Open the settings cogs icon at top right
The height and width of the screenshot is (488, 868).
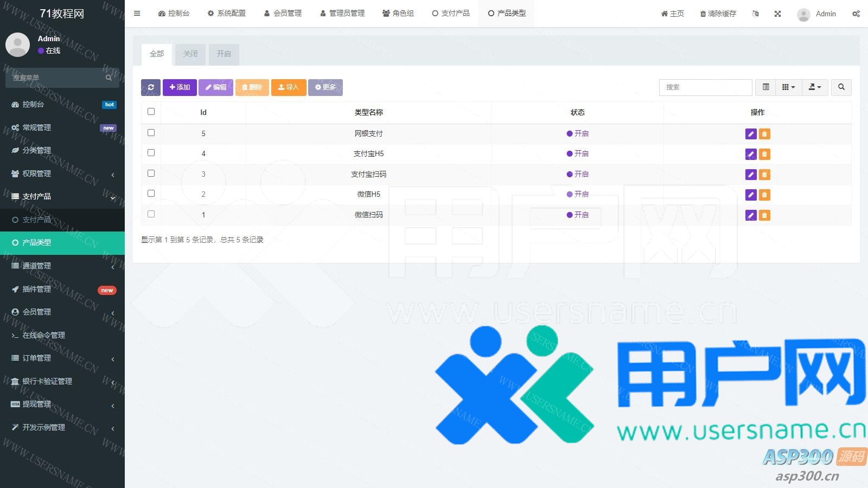point(856,14)
